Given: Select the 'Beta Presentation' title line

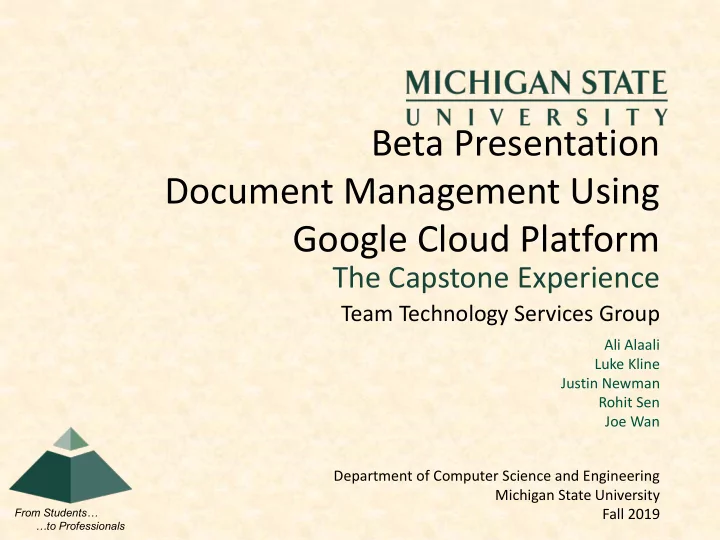Looking at the screenshot, I should tap(515, 143).
